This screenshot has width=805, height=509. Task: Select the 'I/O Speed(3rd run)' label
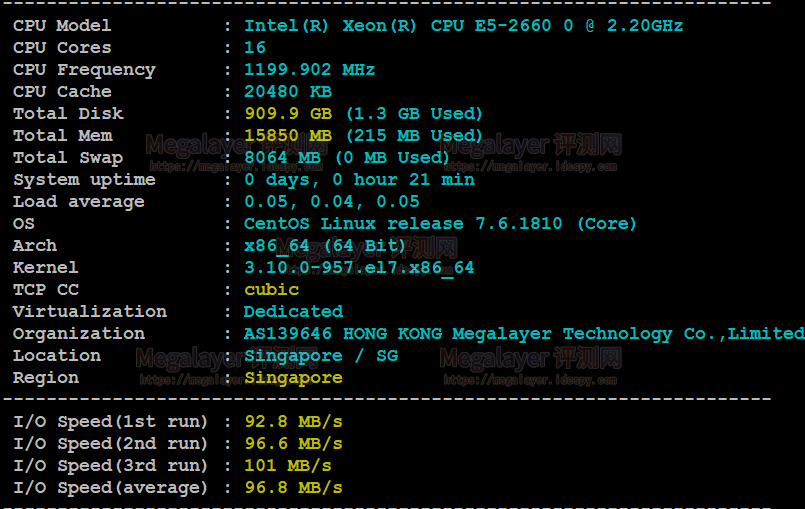[110, 466]
